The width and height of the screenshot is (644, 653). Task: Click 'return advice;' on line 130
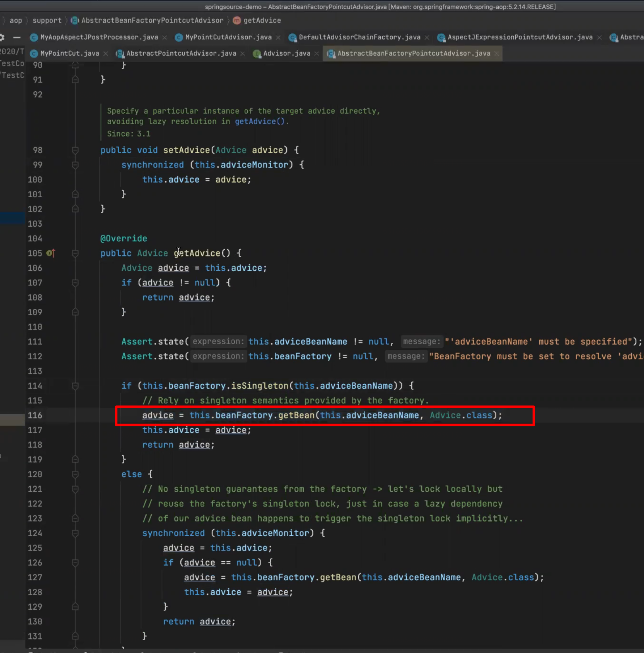click(x=199, y=622)
